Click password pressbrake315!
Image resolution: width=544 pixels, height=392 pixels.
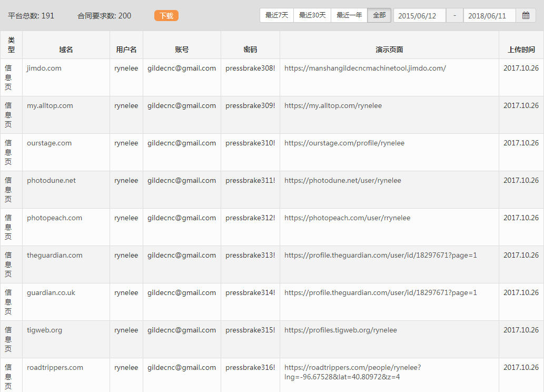[250, 330]
